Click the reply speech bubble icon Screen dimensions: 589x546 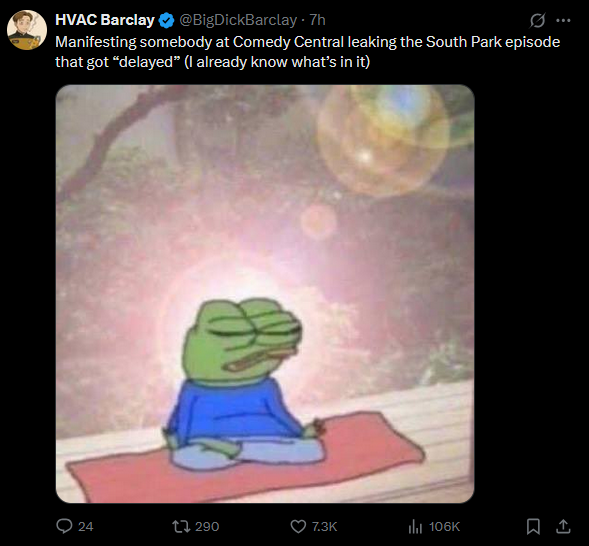coord(64,526)
